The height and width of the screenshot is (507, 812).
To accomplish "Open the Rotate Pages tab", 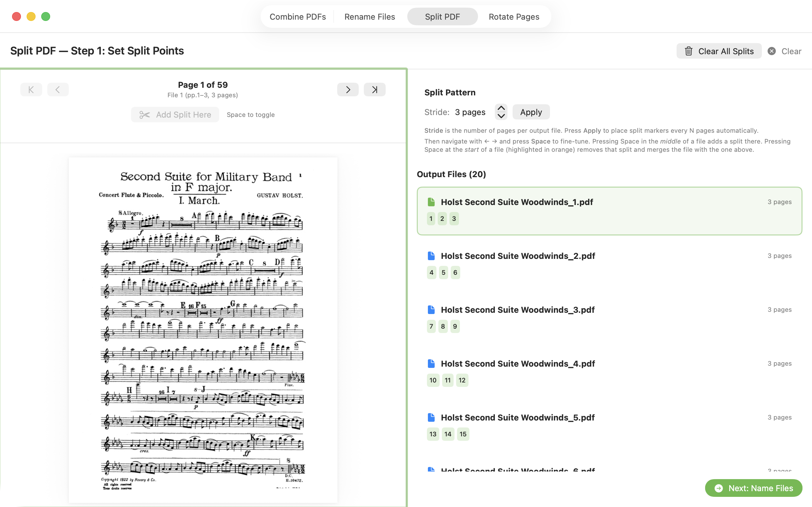I will pos(514,16).
